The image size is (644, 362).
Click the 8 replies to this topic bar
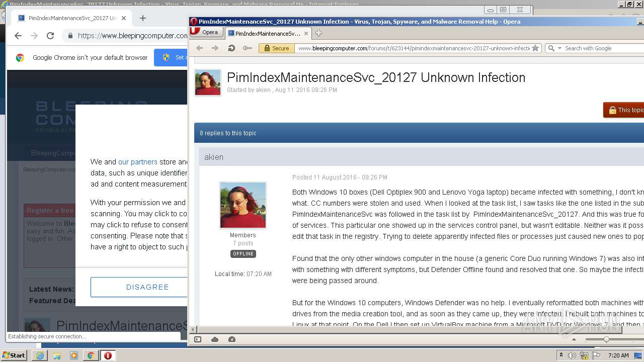pos(419,133)
